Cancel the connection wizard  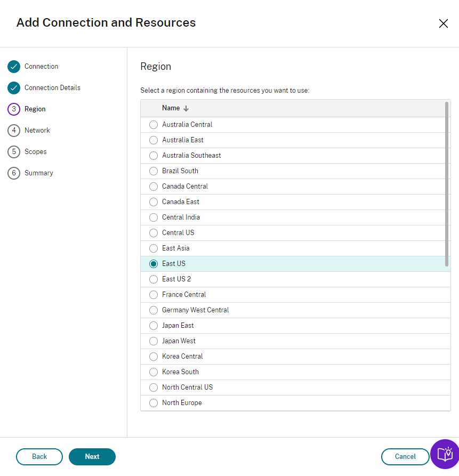(x=405, y=457)
